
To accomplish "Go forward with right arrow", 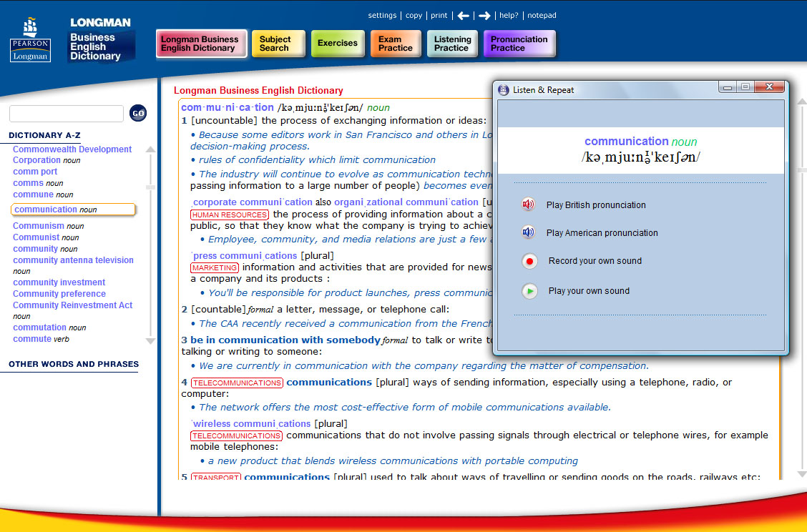I will coord(484,16).
